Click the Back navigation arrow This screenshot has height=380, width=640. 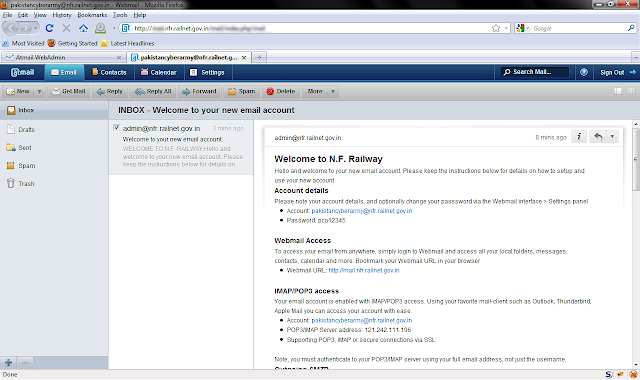click(11, 28)
